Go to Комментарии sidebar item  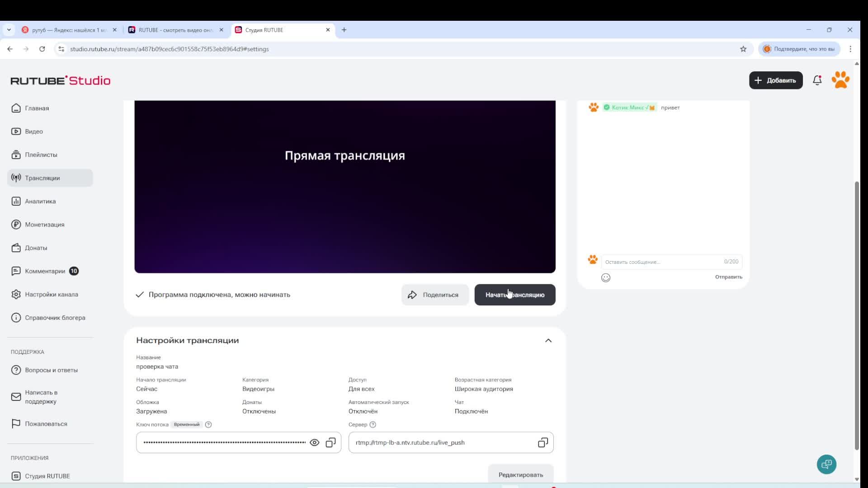coord(45,271)
